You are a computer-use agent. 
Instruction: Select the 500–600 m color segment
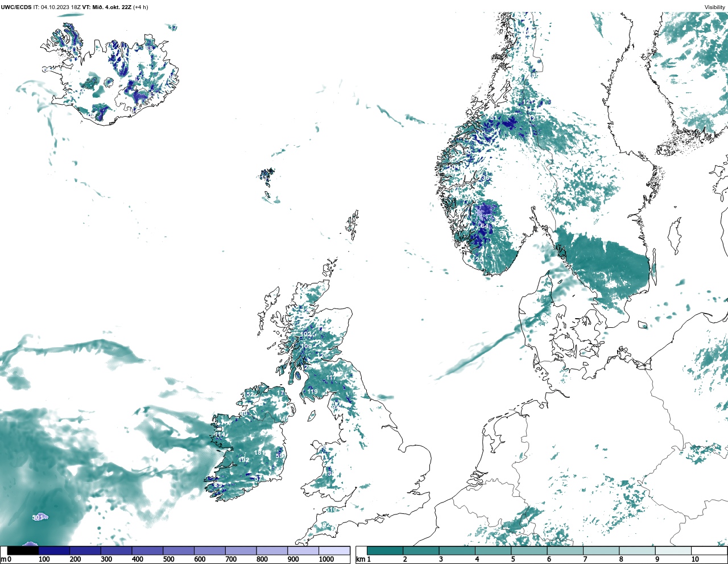click(x=179, y=551)
